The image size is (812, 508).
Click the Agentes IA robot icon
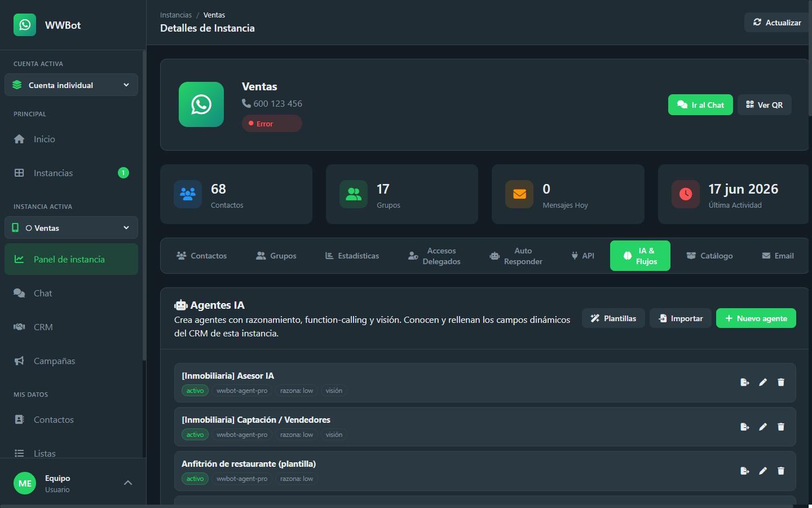point(181,305)
